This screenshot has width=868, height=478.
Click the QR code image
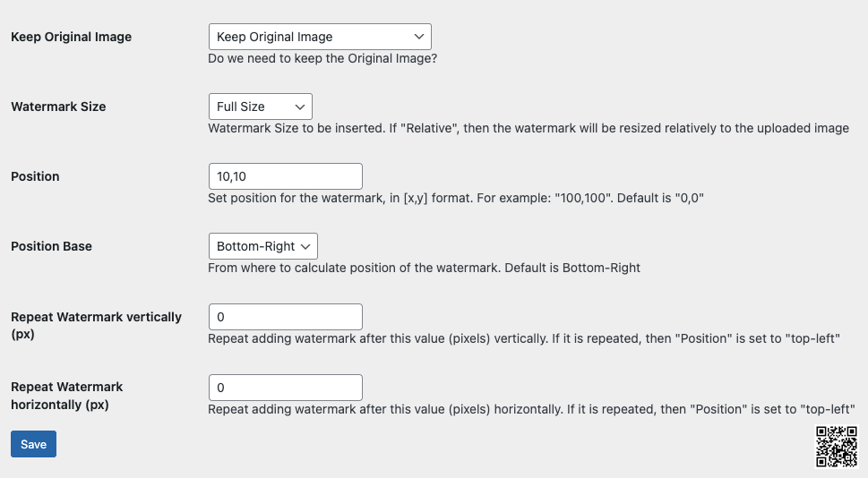click(x=837, y=447)
